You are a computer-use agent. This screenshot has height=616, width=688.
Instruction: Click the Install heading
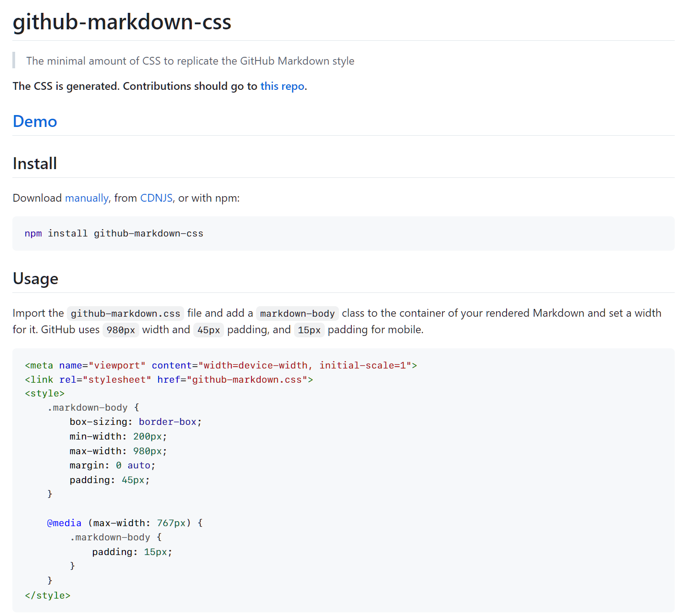[35, 164]
